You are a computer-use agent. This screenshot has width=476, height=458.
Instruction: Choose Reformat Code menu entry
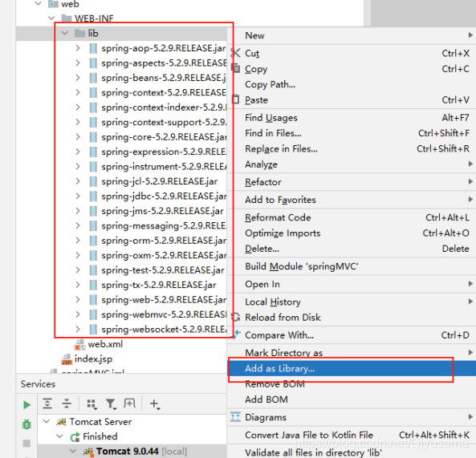pos(352,217)
